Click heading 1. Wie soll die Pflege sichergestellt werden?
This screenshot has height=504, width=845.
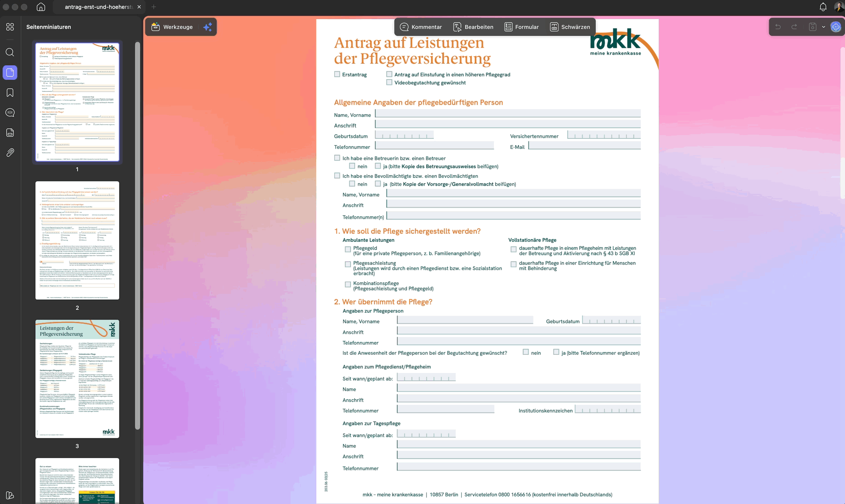(x=407, y=231)
